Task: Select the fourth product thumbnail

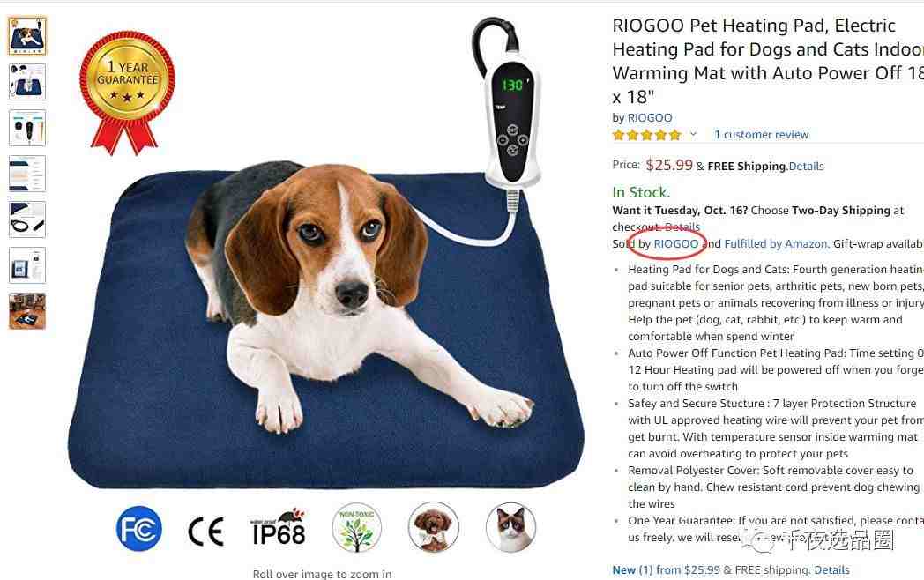Action: click(27, 174)
